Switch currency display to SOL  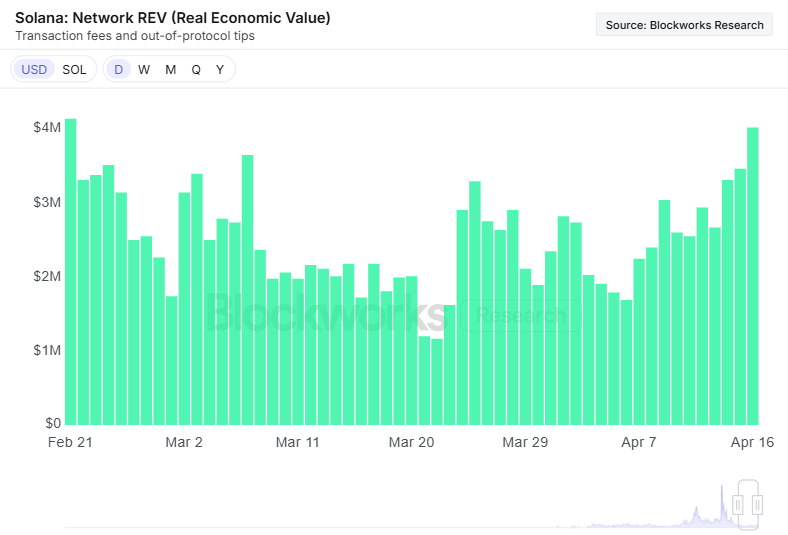[74, 69]
